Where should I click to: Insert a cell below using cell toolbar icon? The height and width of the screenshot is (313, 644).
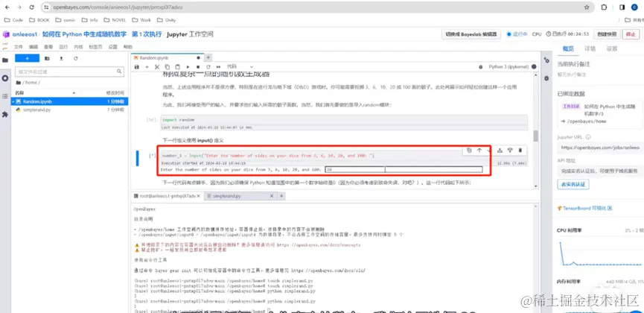(x=510, y=151)
